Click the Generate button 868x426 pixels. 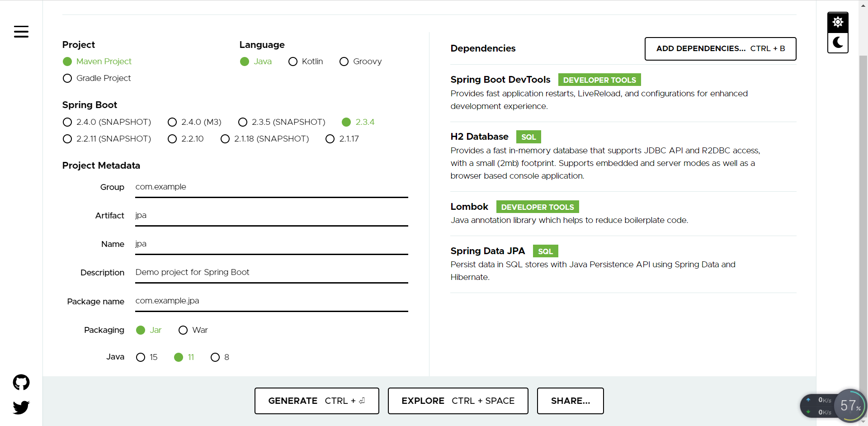click(316, 401)
